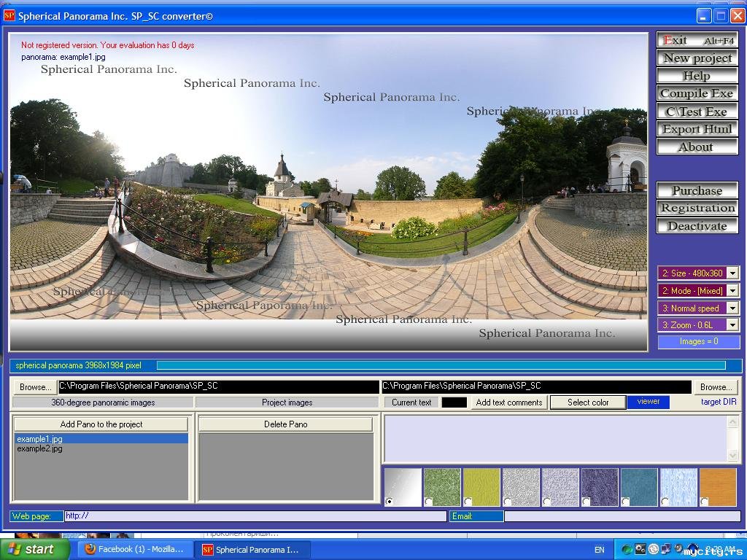747x560 pixels.
Task: Click the target DIR label
Action: coord(719,402)
